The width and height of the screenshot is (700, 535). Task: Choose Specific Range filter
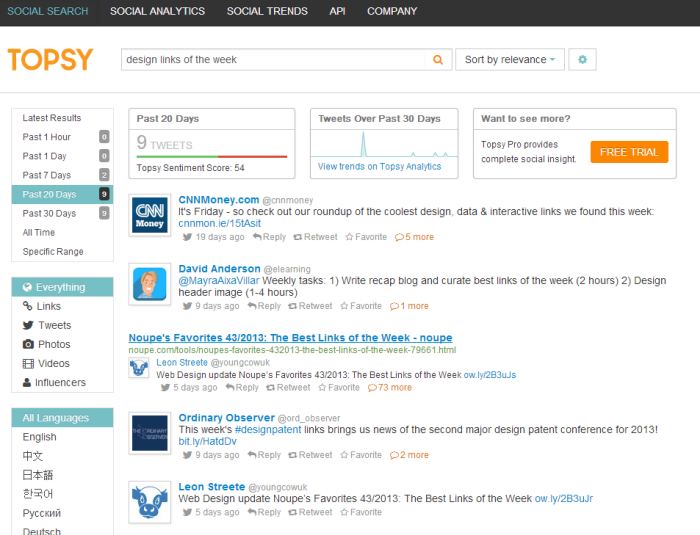(62, 252)
